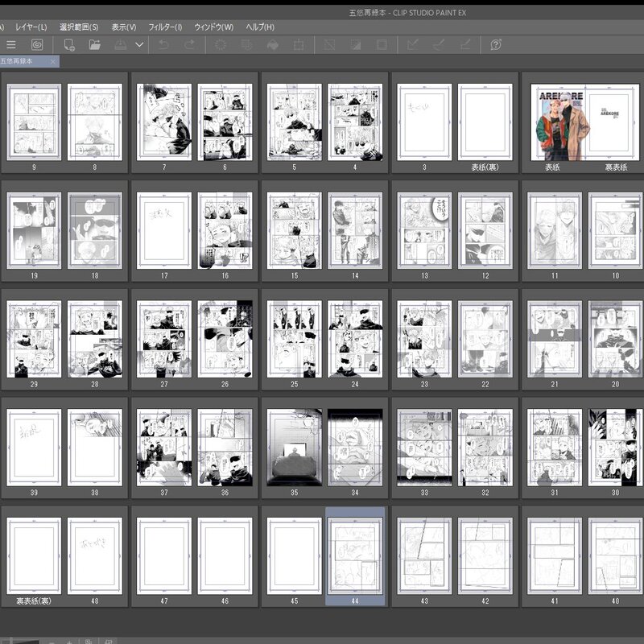Select page 34 thumbnail
The image size is (644, 644).
click(x=355, y=448)
